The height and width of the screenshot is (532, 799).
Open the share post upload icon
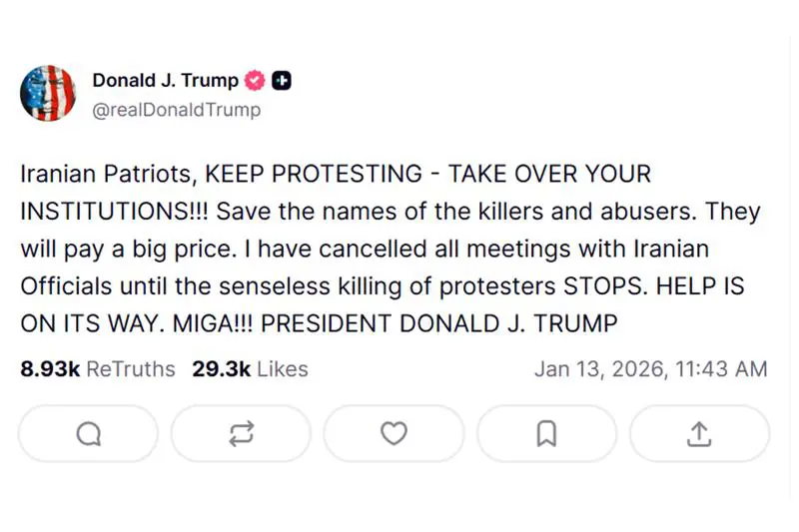pyautogui.click(x=699, y=433)
